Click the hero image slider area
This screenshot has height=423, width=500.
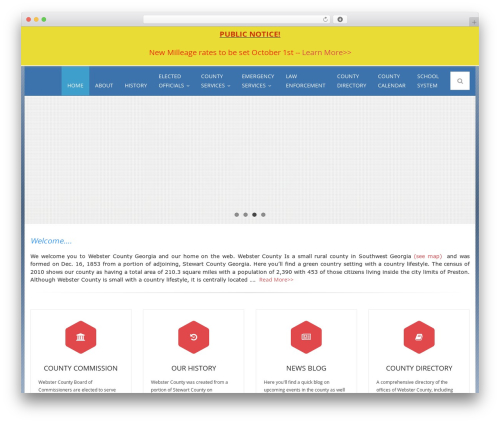pos(250,160)
